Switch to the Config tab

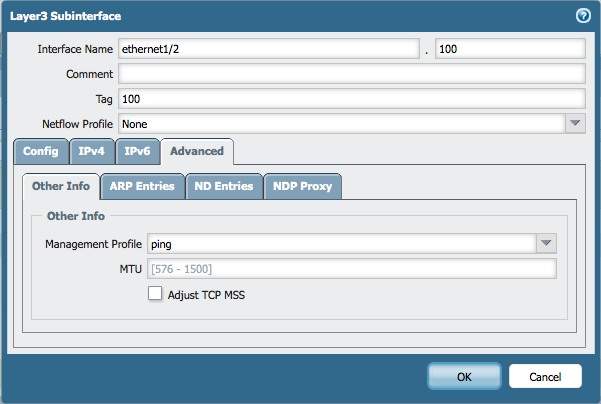pyautogui.click(x=41, y=152)
